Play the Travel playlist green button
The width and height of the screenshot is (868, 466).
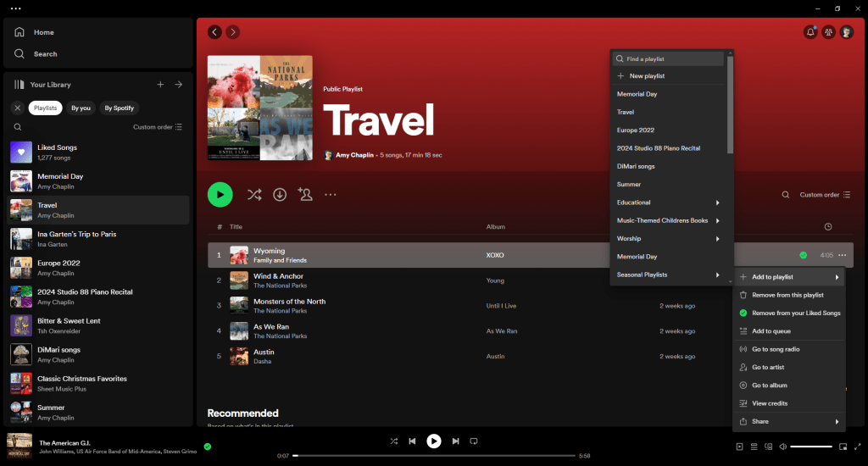[x=220, y=195]
